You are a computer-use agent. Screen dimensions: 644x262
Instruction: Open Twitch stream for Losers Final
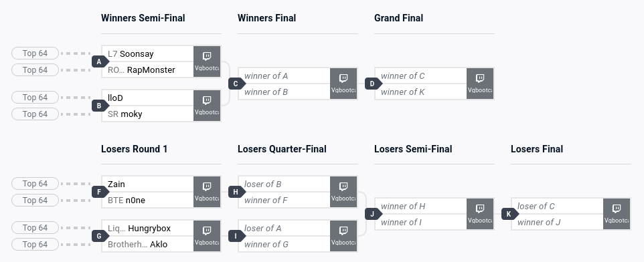point(617,214)
